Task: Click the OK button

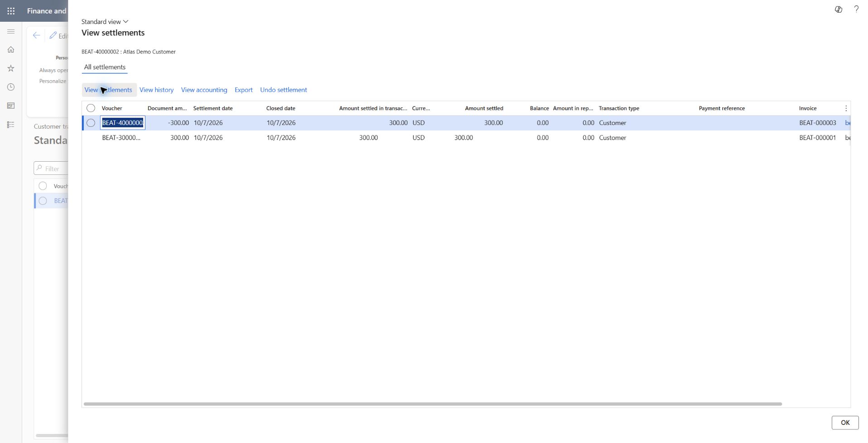Action: click(x=845, y=423)
